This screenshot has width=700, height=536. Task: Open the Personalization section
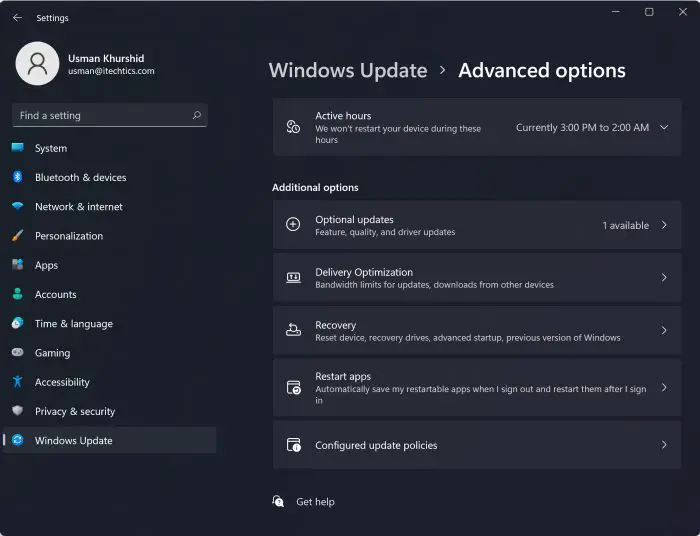pos(109,236)
